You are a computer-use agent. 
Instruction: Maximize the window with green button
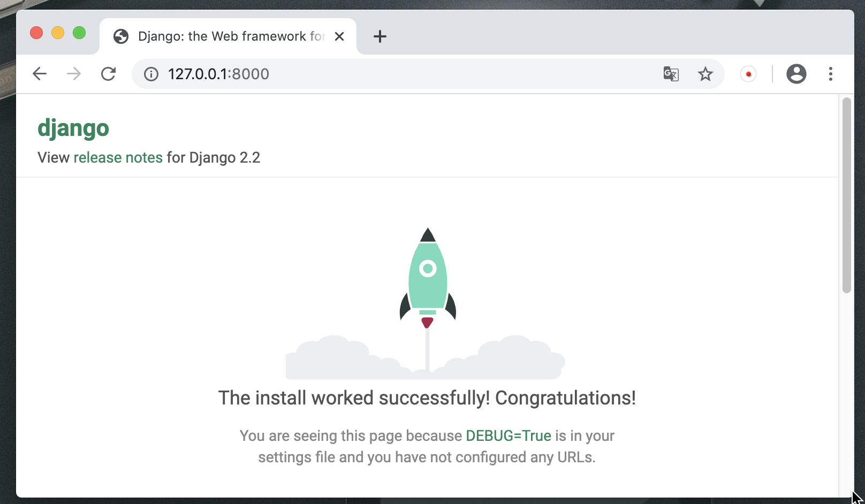(79, 33)
